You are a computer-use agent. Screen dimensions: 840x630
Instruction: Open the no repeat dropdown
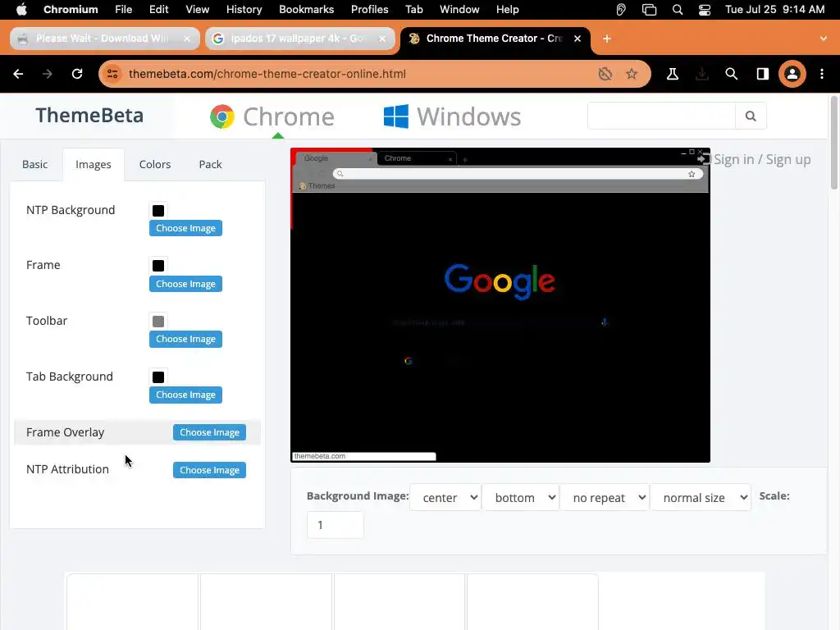coord(605,498)
